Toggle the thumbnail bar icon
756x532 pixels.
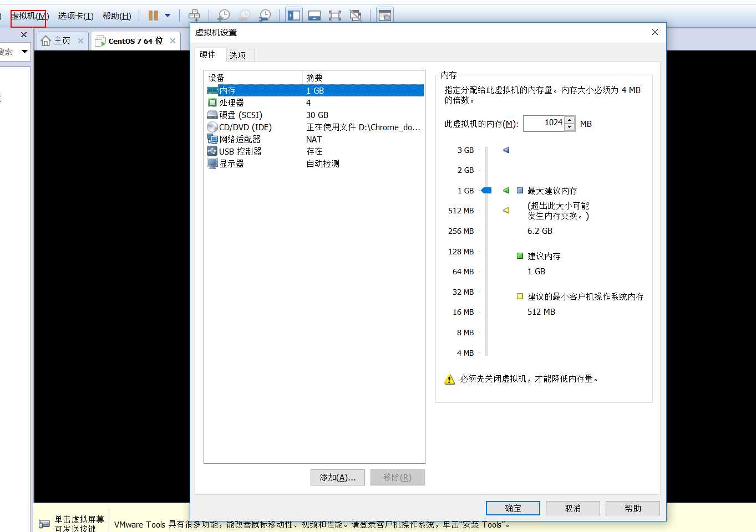314,16
